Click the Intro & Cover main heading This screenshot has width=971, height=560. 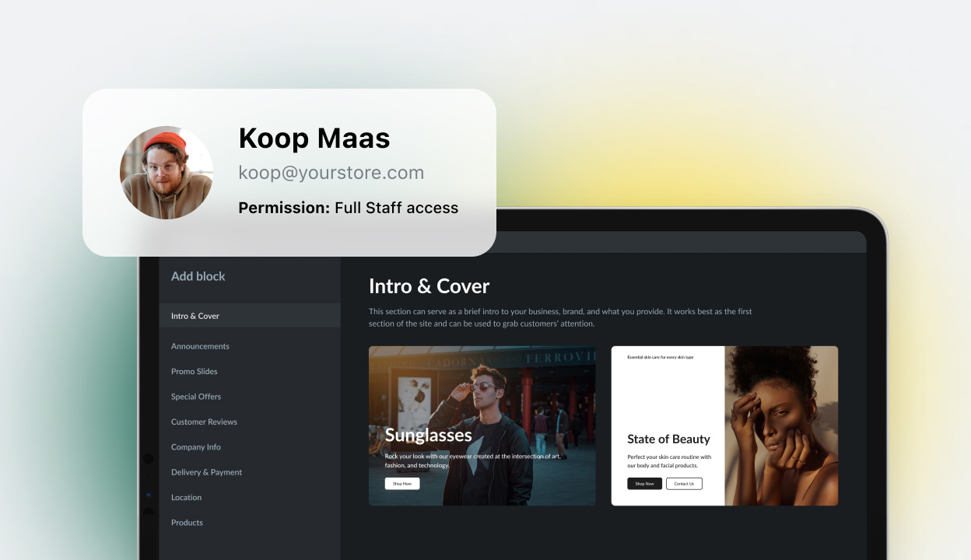click(429, 286)
